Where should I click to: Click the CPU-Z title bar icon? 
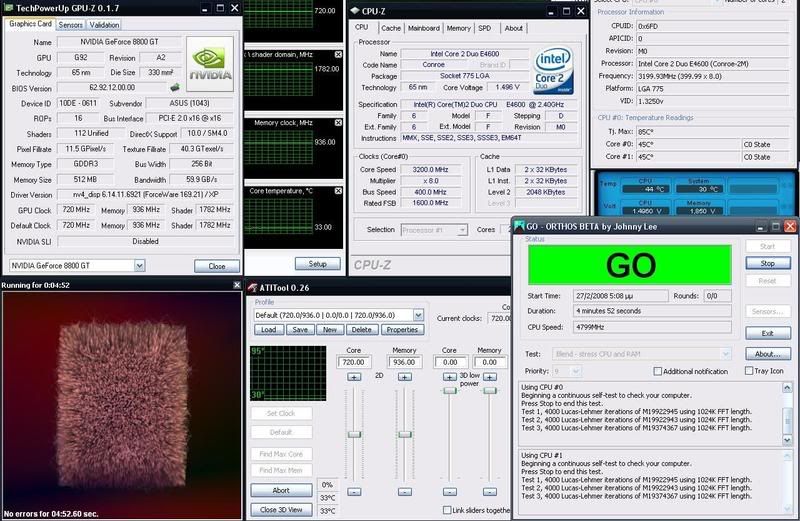coord(355,11)
